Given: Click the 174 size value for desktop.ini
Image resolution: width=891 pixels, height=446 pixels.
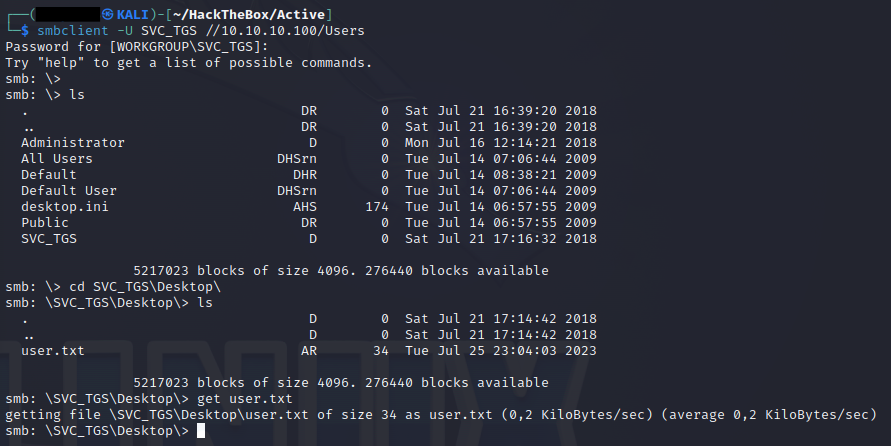Looking at the screenshot, I should pos(377,207).
